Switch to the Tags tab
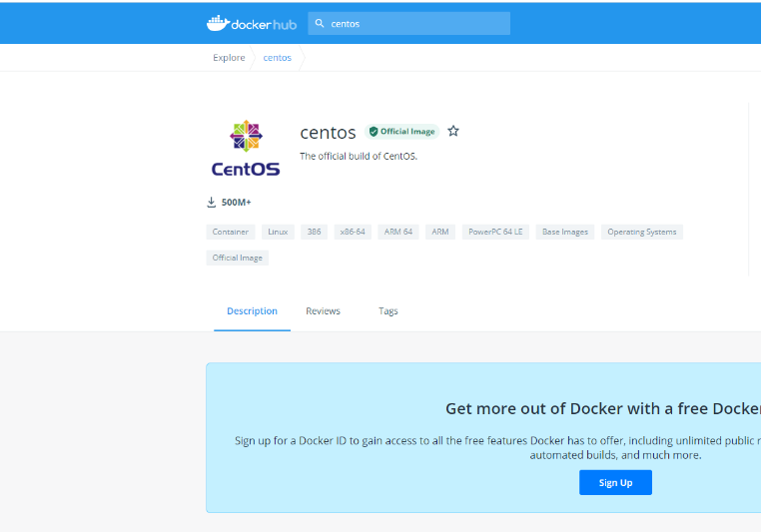This screenshot has width=761, height=532. point(388,311)
